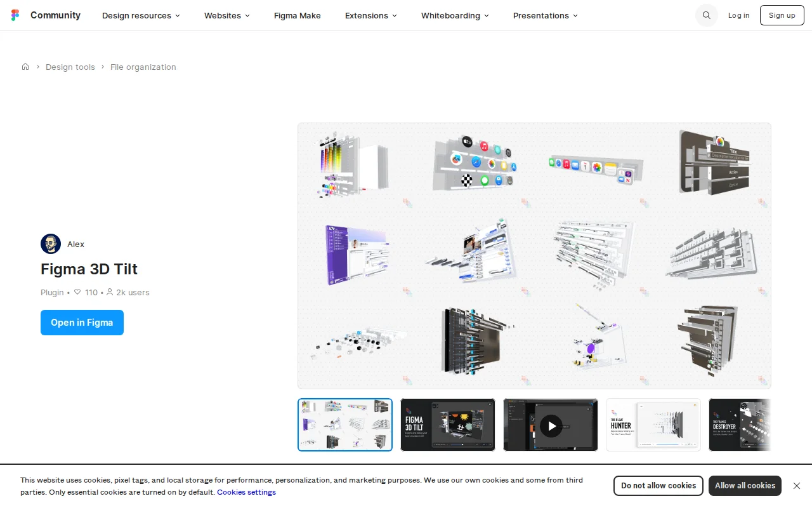Expand the Design resources menu
Image resolution: width=812 pixels, height=508 pixels.
pos(141,15)
